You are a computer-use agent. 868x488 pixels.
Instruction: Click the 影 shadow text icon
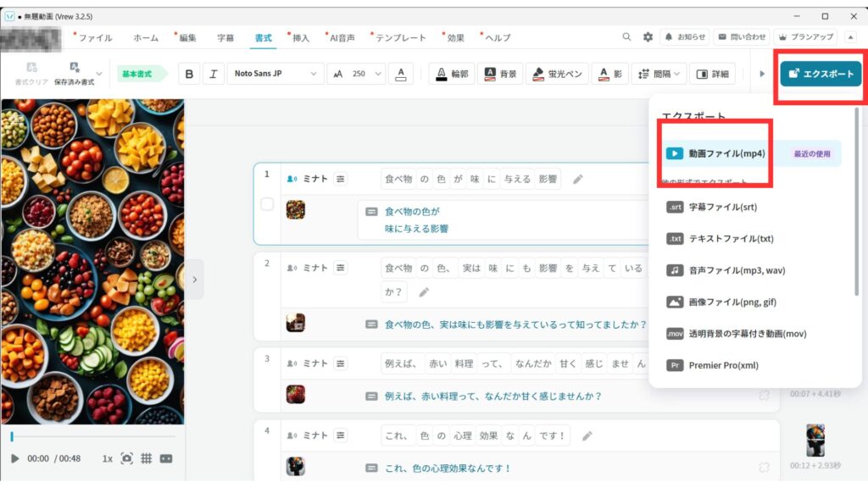[x=610, y=74]
